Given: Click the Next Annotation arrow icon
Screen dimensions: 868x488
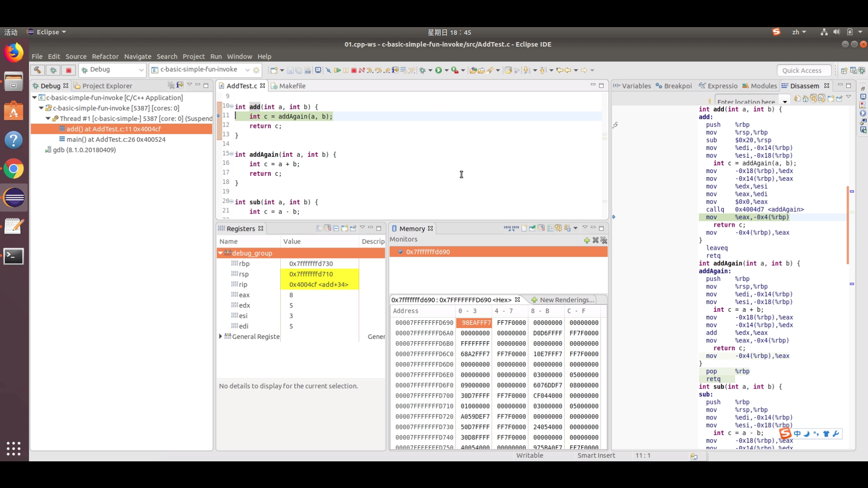Looking at the screenshot, I should click(526, 70).
